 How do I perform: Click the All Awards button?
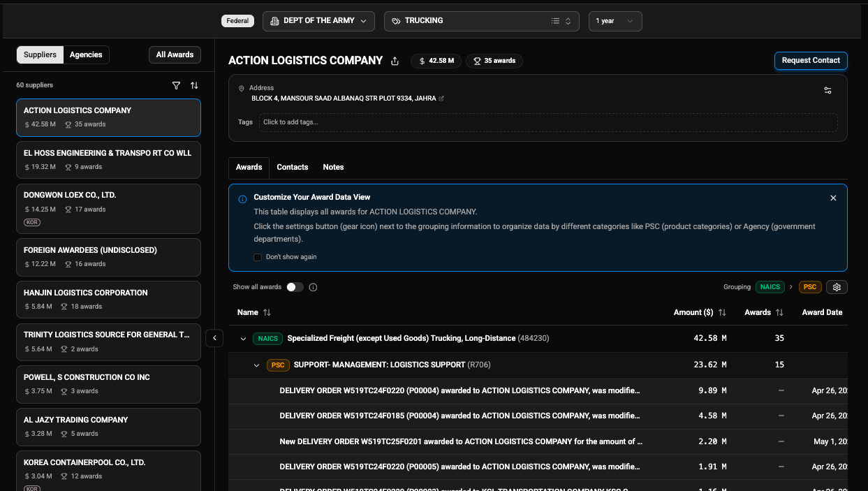pos(175,54)
